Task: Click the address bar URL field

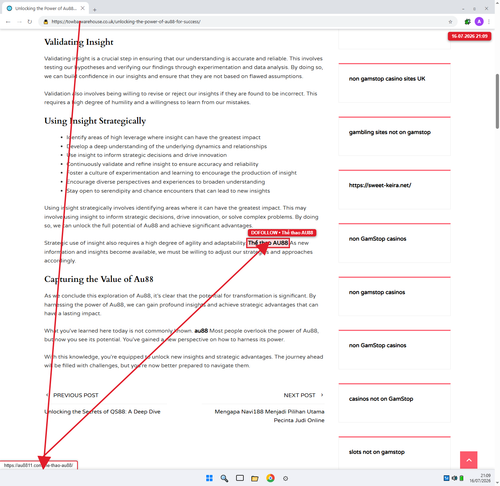Action: pos(247,22)
